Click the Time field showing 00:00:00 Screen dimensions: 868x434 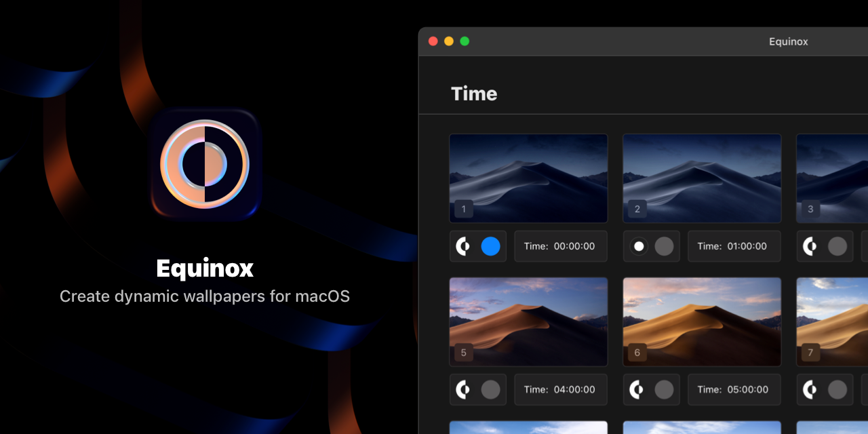561,246
